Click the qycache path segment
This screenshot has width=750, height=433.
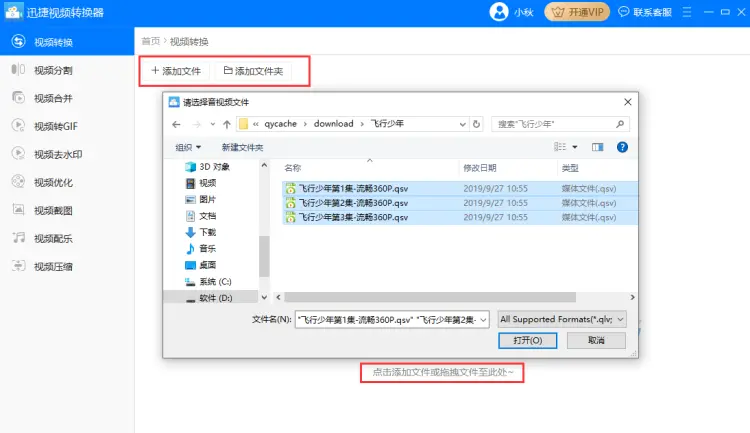pos(281,123)
